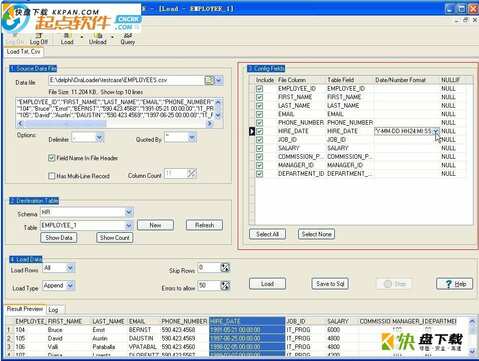Screen dimensions: 479x361
Task: Click the Select All button
Action: [267, 234]
